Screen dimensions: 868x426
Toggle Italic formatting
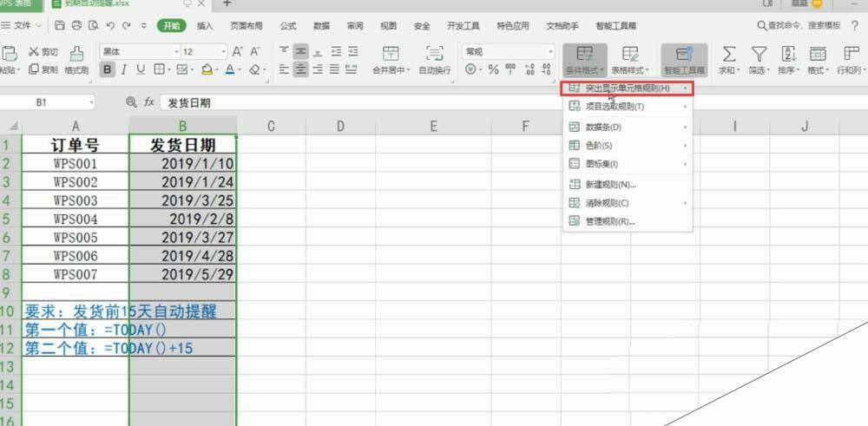point(124,69)
